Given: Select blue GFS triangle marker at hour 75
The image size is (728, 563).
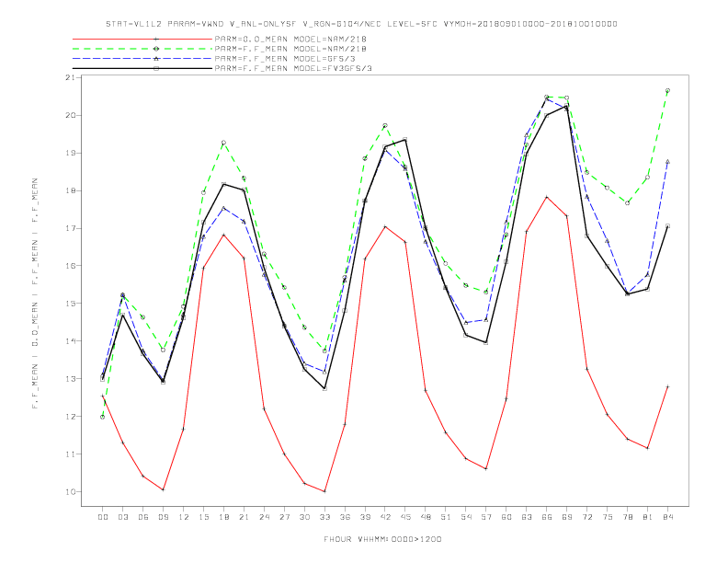Looking at the screenshot, I should point(608,241).
